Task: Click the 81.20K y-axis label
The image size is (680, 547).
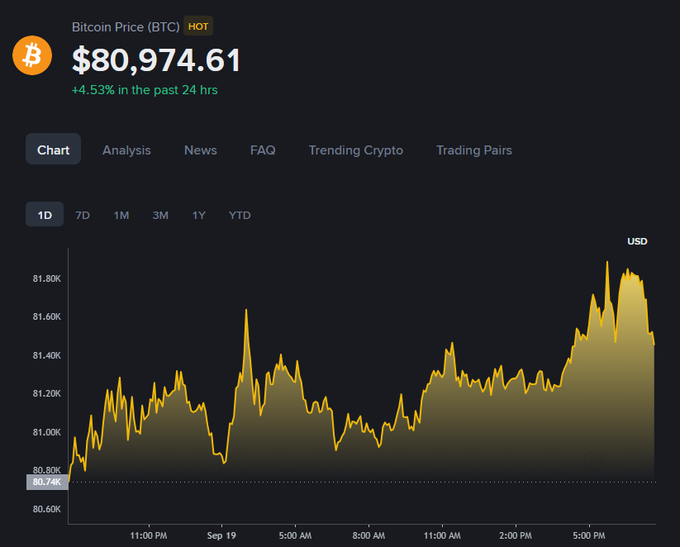Action: point(47,393)
